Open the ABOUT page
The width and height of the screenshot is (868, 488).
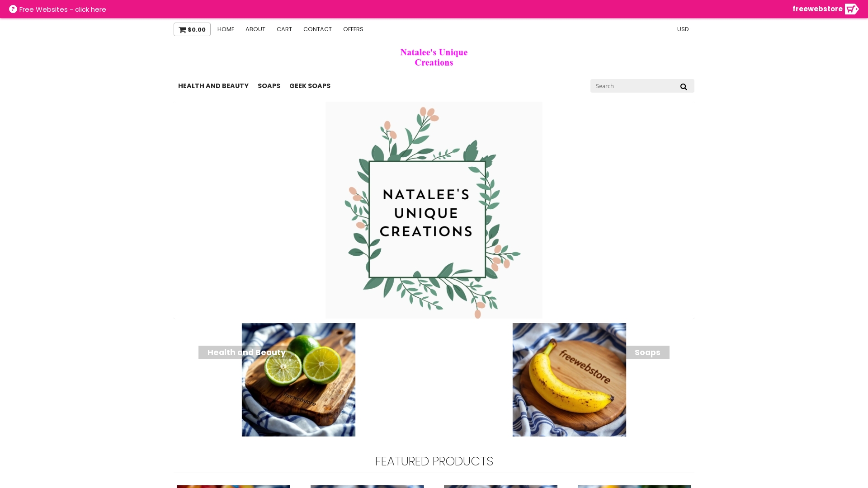255,29
